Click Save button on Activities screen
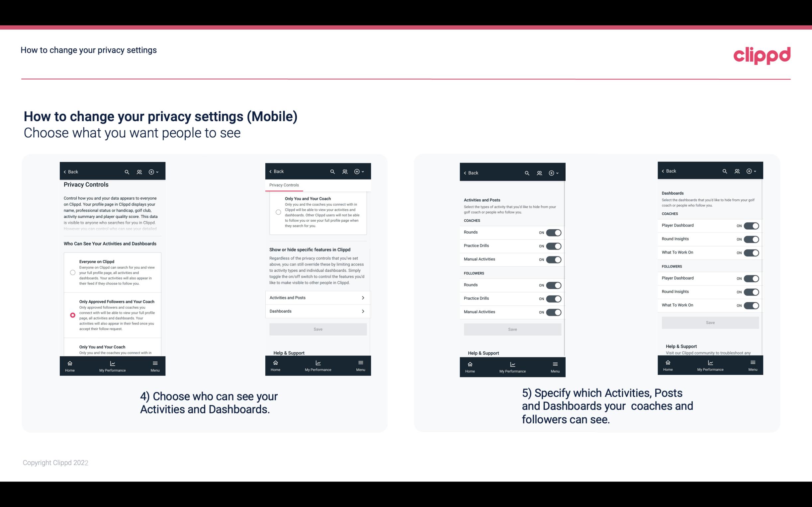 [x=512, y=328]
